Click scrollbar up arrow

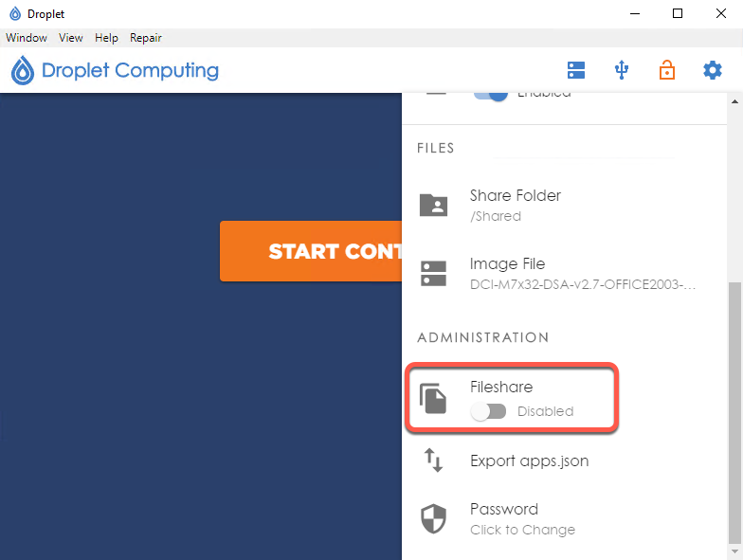(x=735, y=100)
